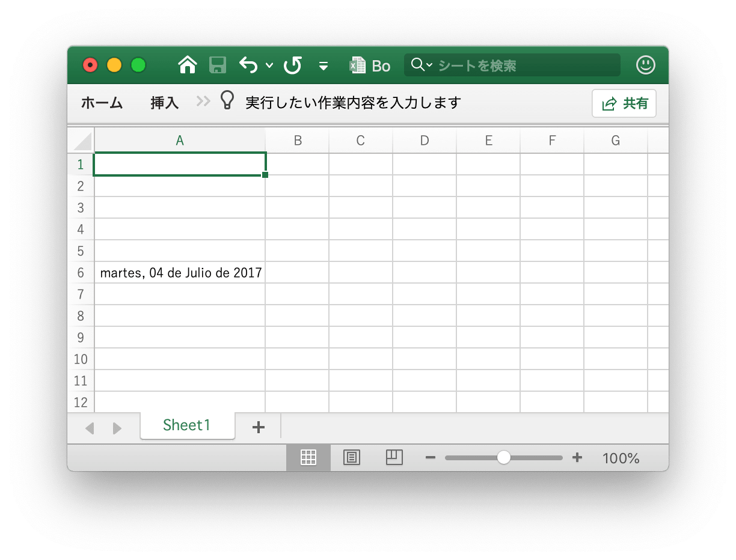Select the Page Break Preview icon
736x560 pixels.
point(394,457)
